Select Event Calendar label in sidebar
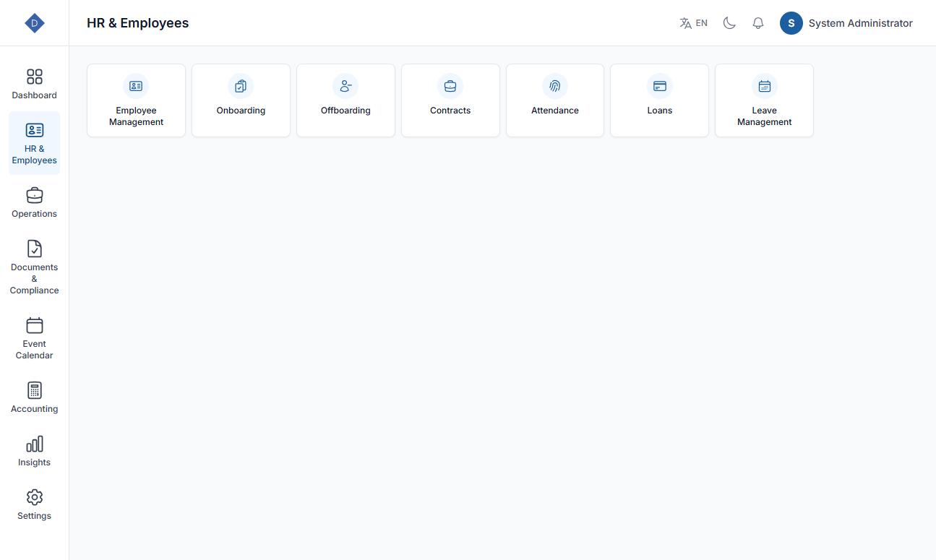The width and height of the screenshot is (936, 560). click(x=35, y=350)
